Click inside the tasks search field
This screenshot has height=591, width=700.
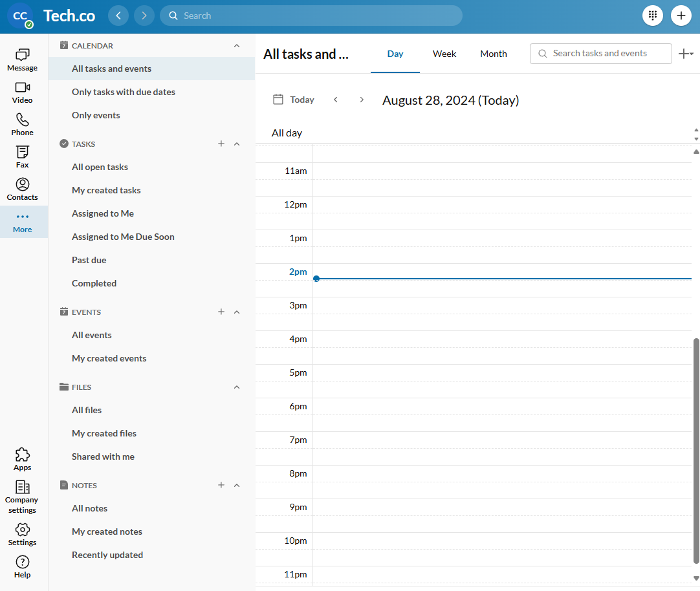click(x=600, y=54)
